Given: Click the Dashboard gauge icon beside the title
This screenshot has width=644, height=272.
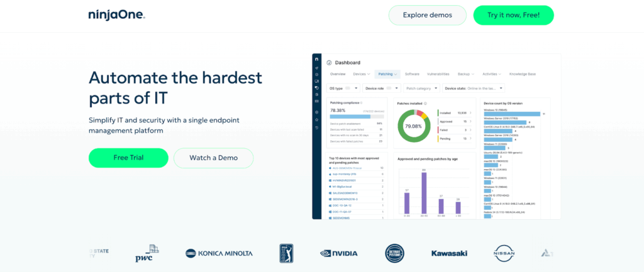Looking at the screenshot, I should [329, 63].
